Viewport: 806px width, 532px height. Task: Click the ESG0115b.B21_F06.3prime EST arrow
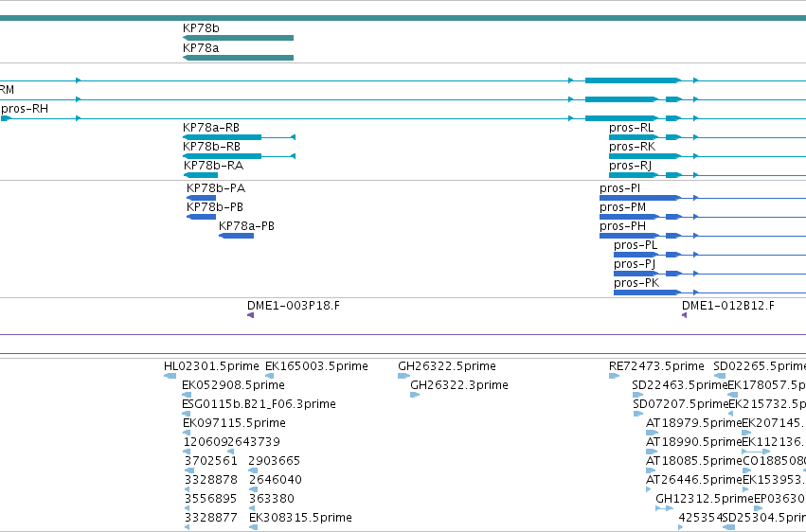pos(186,414)
